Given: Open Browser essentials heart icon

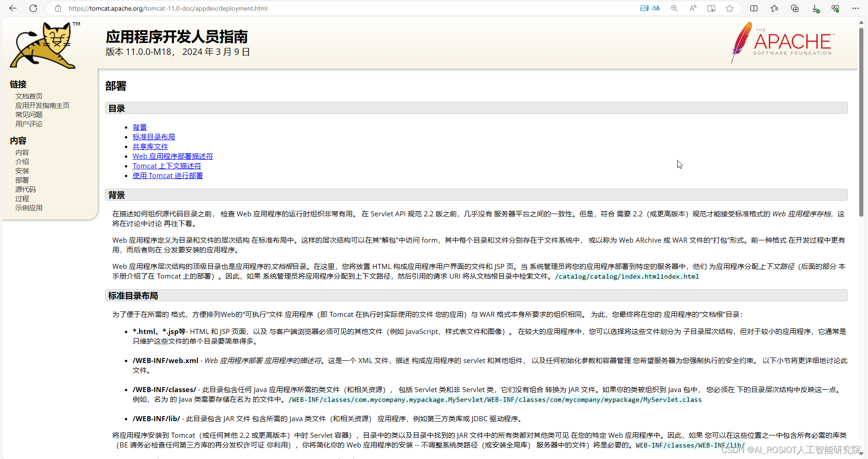Looking at the screenshot, I should [835, 8].
